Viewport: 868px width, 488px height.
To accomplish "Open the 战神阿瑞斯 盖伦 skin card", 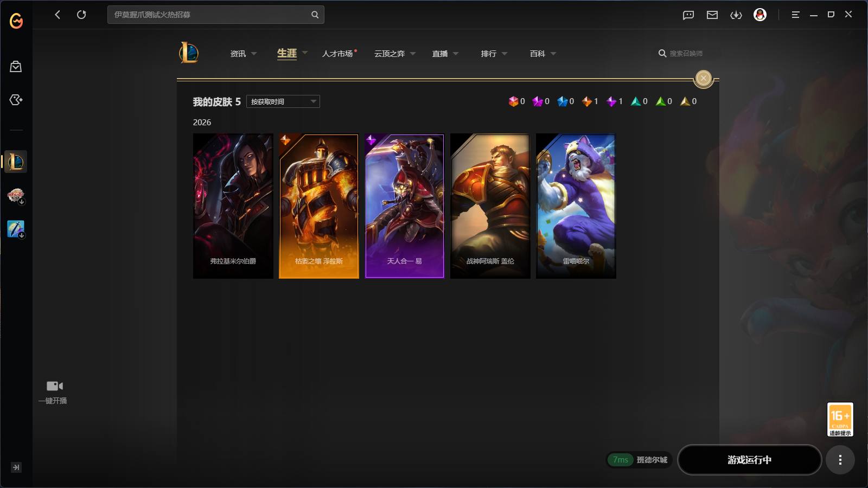I will (x=490, y=206).
